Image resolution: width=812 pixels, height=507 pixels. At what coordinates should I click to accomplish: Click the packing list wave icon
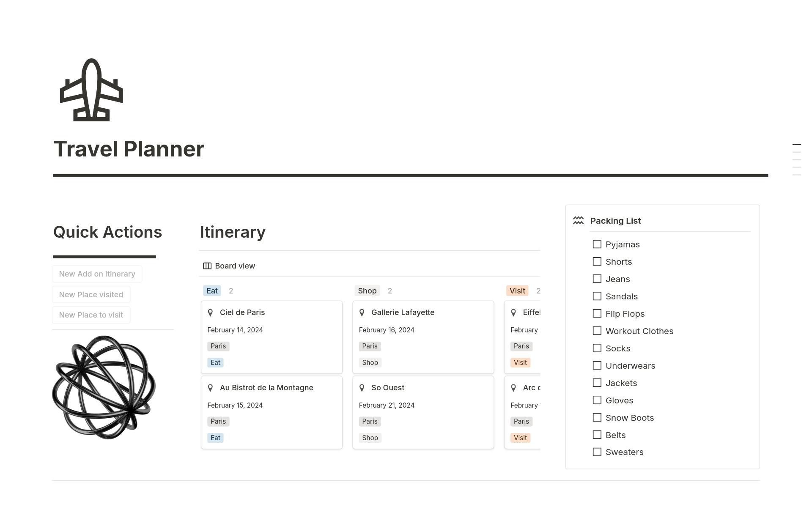[x=579, y=220]
